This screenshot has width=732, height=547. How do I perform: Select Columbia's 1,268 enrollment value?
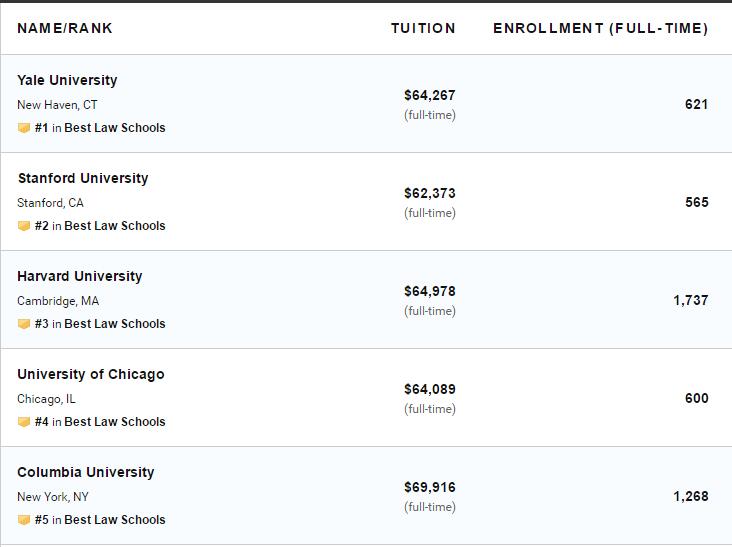690,496
